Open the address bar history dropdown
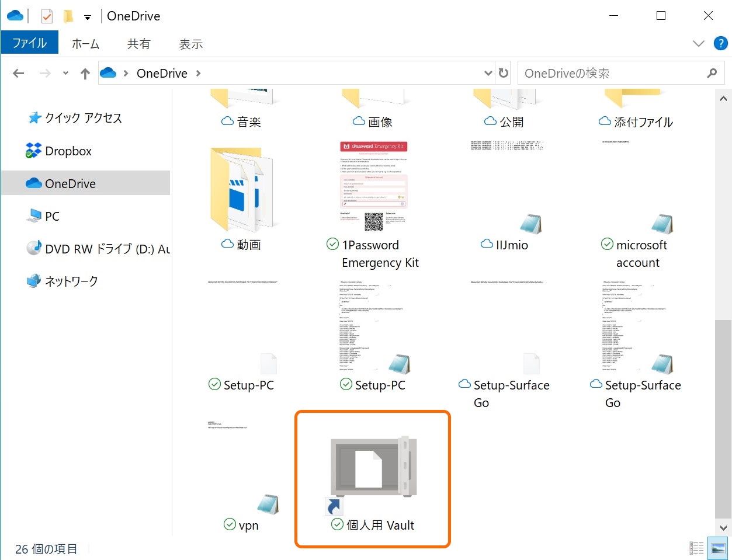The height and width of the screenshot is (560, 732). click(488, 72)
